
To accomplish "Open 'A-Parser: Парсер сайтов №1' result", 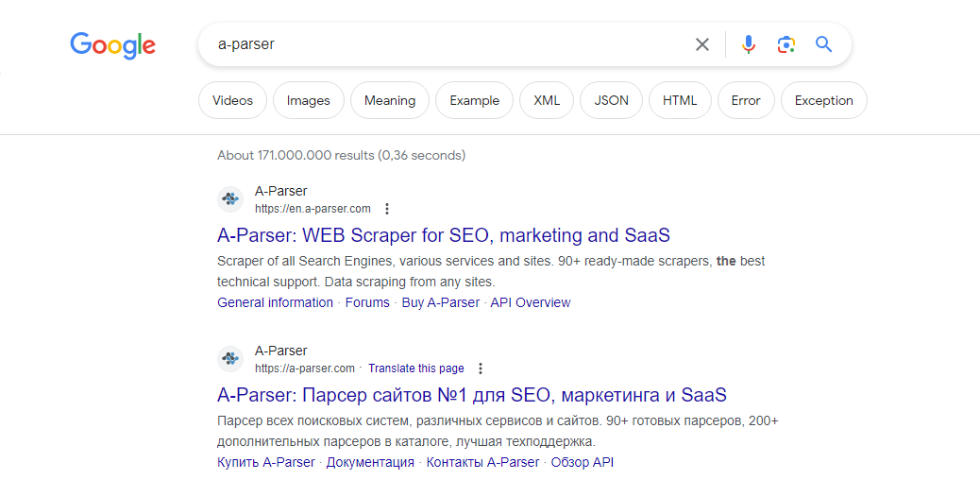I will pos(472,395).
